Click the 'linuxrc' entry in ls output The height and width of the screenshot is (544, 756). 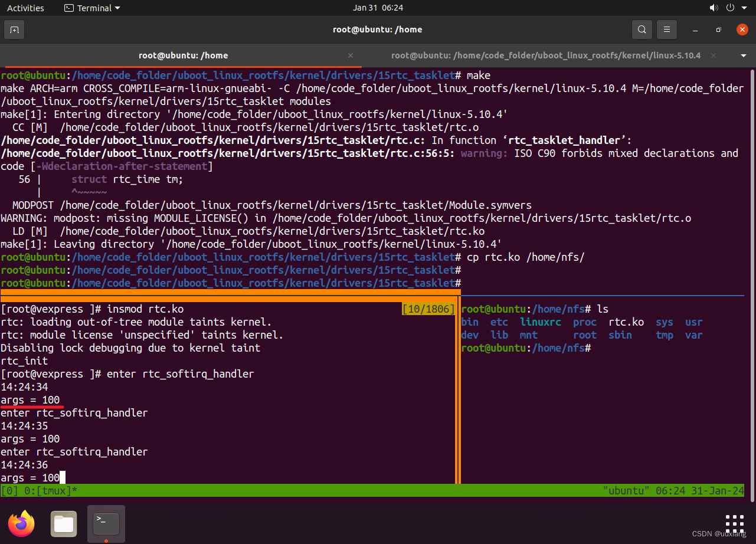(x=541, y=322)
